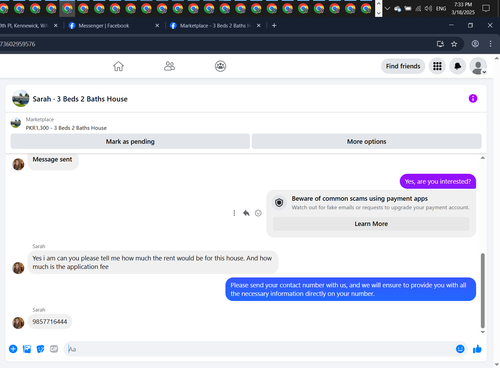
Task: Reply to message with arrow icon
Action: [246, 213]
